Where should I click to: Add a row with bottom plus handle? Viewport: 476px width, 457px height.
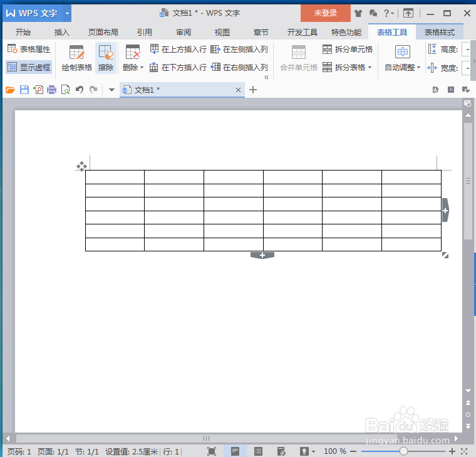(262, 255)
